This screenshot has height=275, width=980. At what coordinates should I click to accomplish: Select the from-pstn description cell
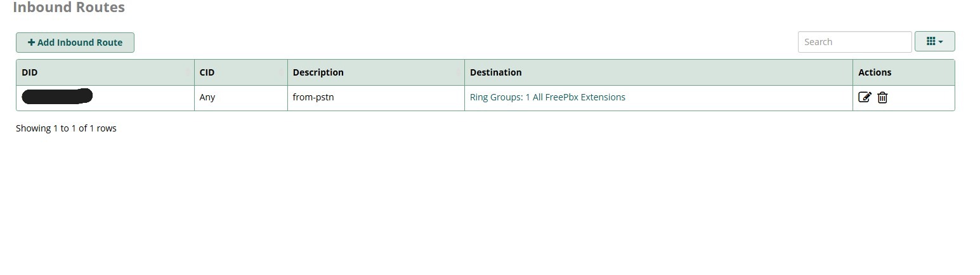376,98
